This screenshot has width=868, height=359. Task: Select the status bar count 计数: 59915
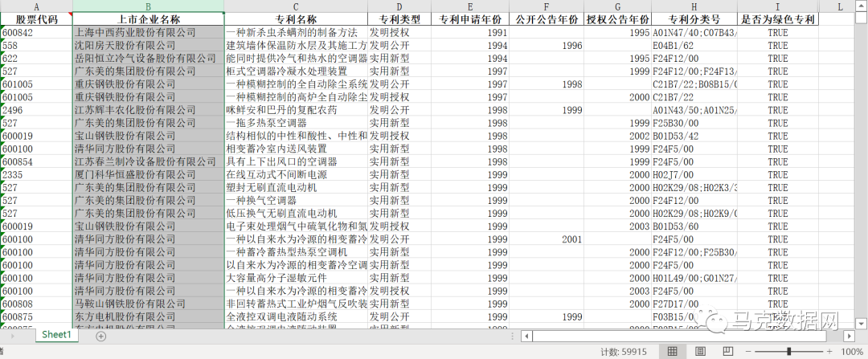pyautogui.click(x=624, y=351)
